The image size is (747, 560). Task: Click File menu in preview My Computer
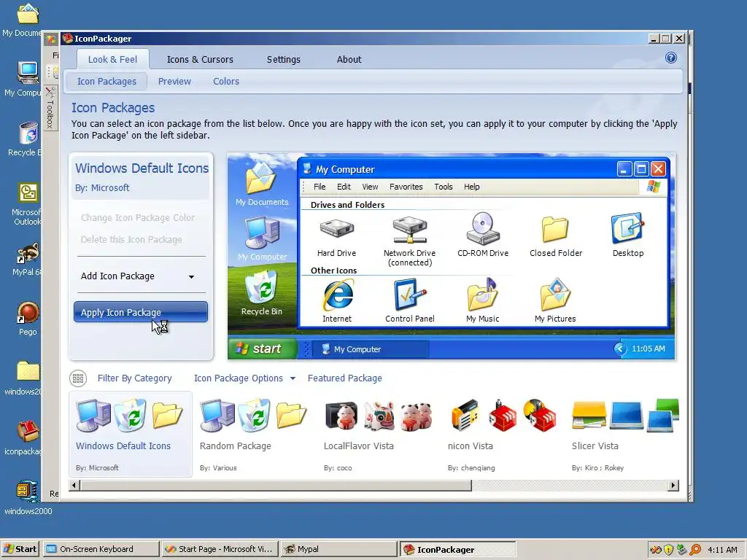[x=320, y=187]
